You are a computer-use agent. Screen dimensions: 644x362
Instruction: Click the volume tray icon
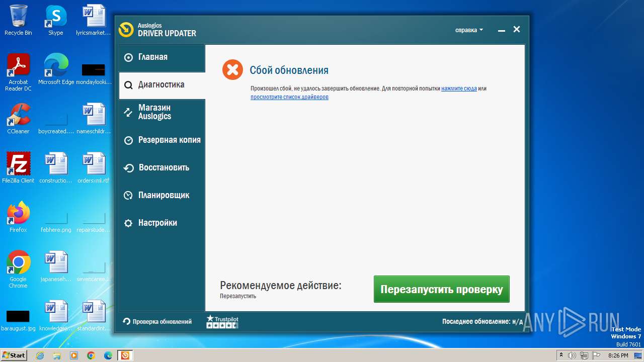(572, 355)
